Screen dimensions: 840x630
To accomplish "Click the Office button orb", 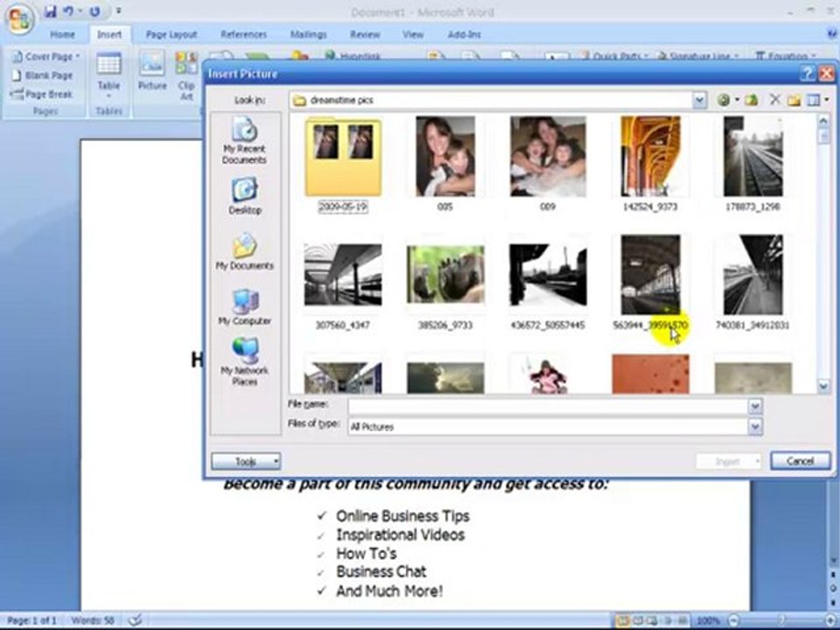I will click(18, 17).
